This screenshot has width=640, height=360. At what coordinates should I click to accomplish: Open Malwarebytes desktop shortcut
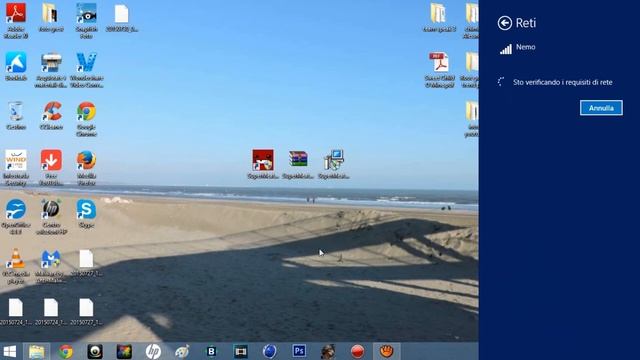click(x=51, y=265)
